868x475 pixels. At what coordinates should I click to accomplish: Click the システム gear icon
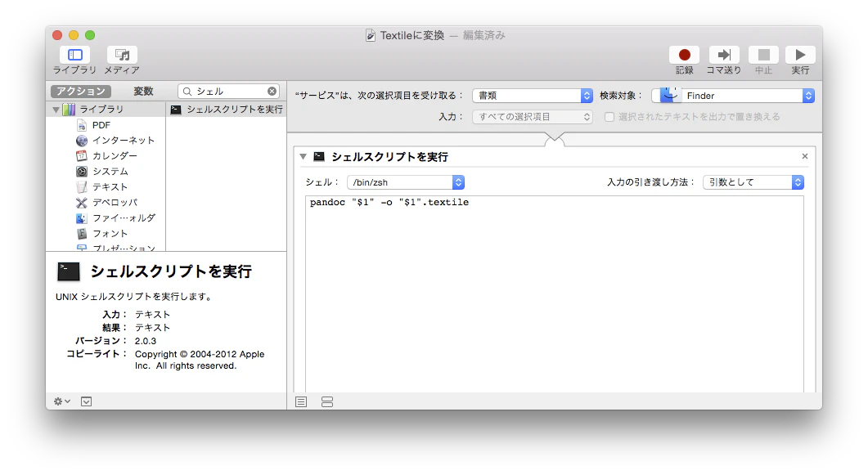click(x=81, y=172)
